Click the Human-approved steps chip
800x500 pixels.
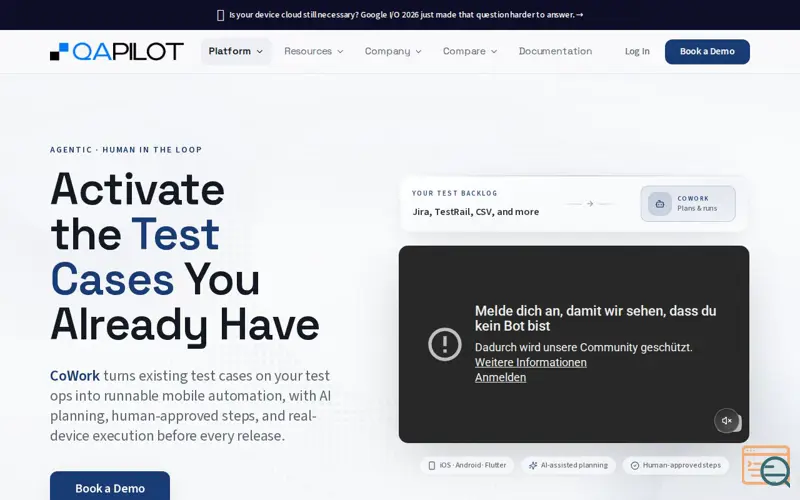point(676,465)
